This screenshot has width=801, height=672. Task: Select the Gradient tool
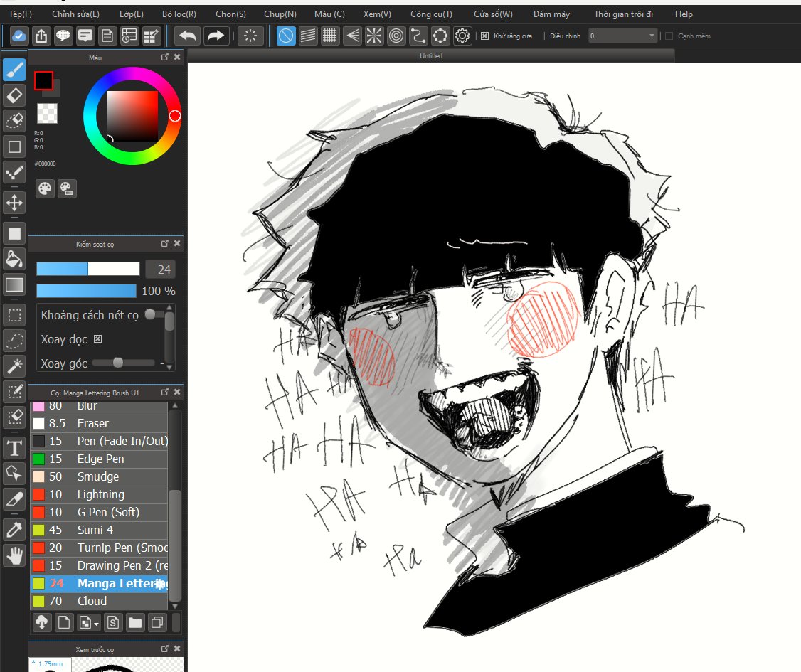(14, 284)
